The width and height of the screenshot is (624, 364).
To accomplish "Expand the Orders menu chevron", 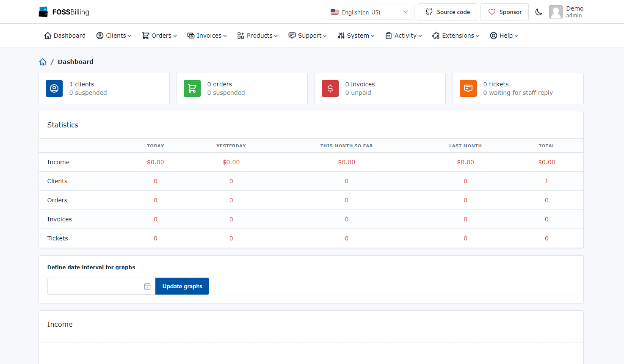I will pyautogui.click(x=175, y=36).
